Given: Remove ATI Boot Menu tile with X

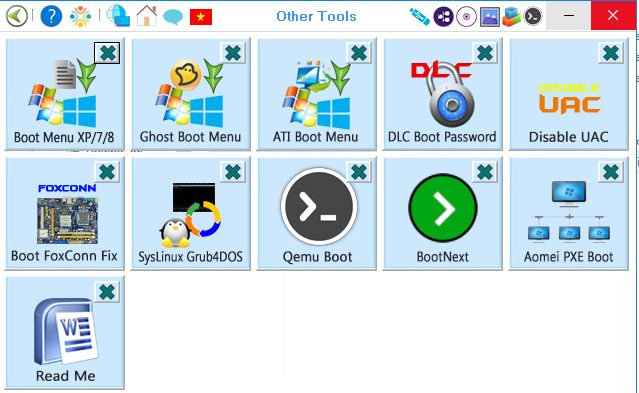Looking at the screenshot, I should (x=359, y=53).
